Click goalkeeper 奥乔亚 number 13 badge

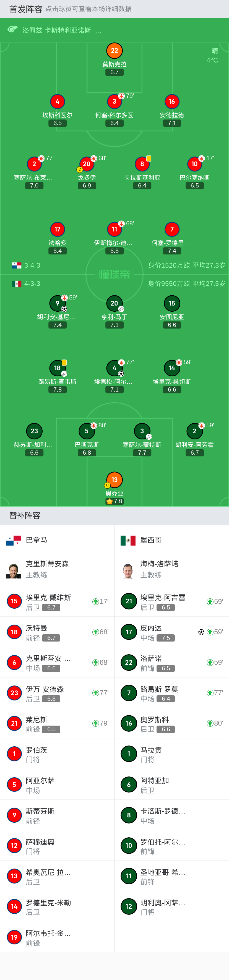coord(114,480)
